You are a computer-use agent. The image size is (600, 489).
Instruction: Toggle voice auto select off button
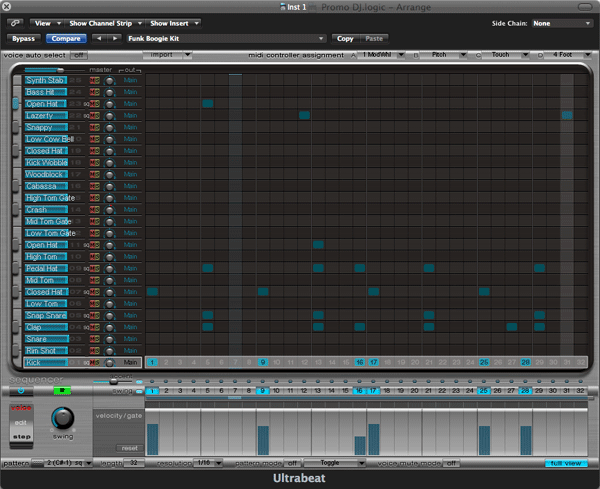[79, 55]
